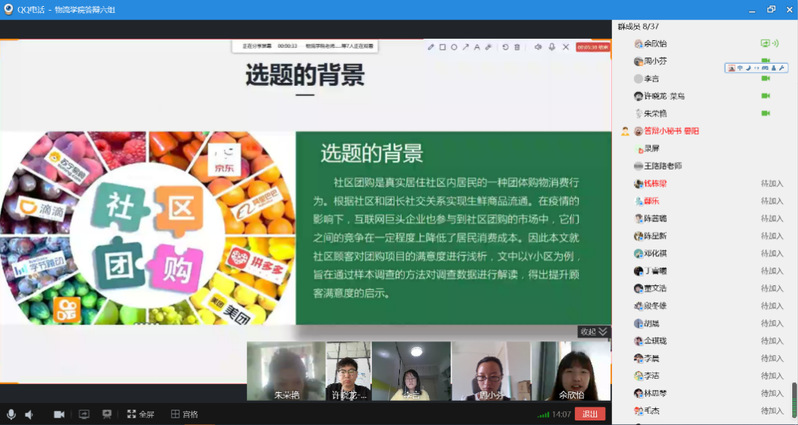Toggle the microphone in bottom toolbar

[x=11, y=414]
